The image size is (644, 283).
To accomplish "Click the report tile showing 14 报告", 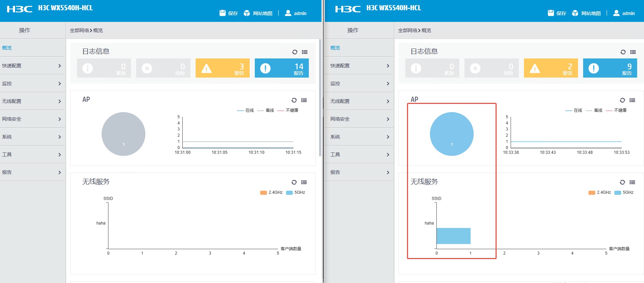I will pyautogui.click(x=282, y=68).
